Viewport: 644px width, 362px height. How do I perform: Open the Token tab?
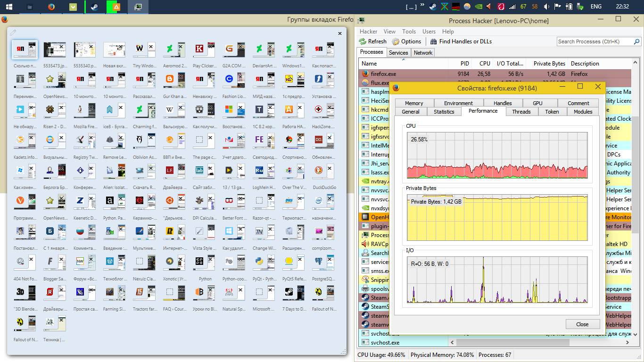tap(552, 112)
